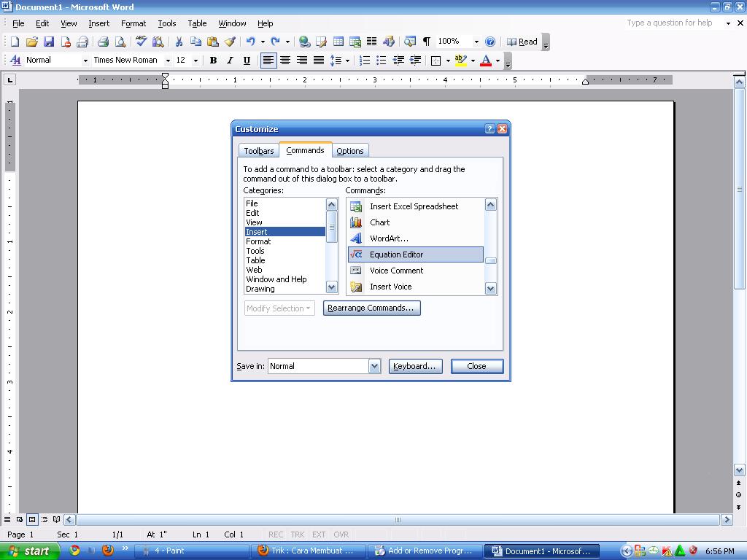Toggle Italic formatting

230,61
